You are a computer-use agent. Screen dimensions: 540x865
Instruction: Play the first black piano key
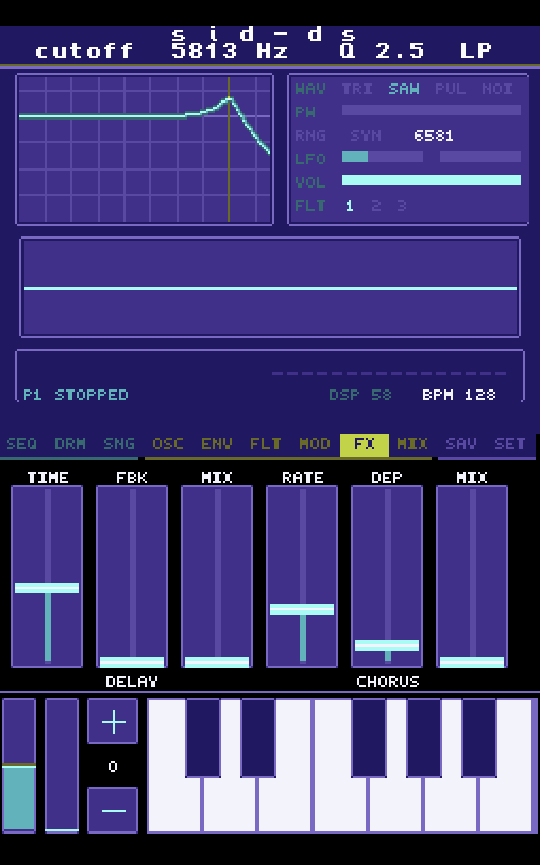(x=202, y=738)
